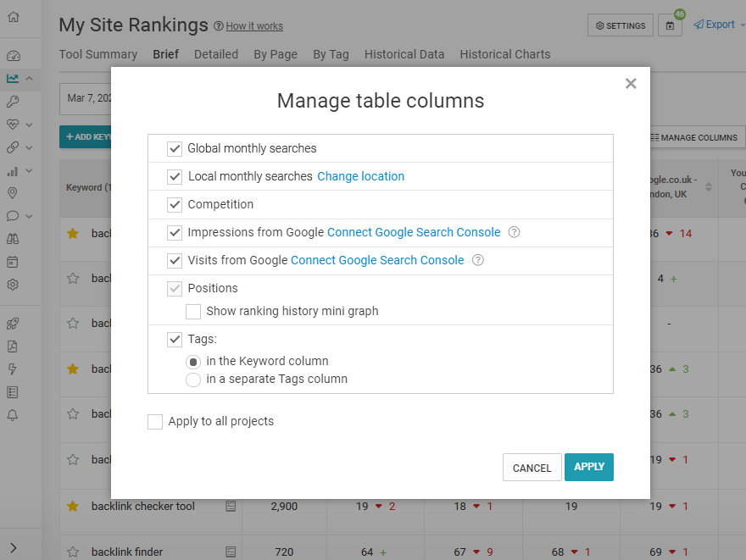This screenshot has height=560, width=746.
Task: Open the keyword research key icon
Action: tap(13, 102)
